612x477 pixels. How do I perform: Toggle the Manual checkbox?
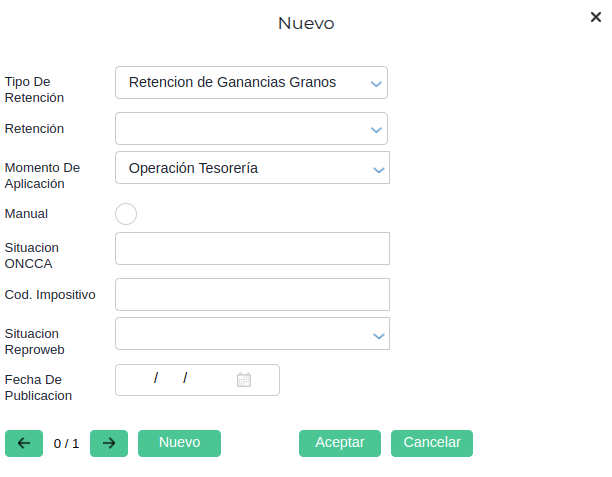pos(126,214)
